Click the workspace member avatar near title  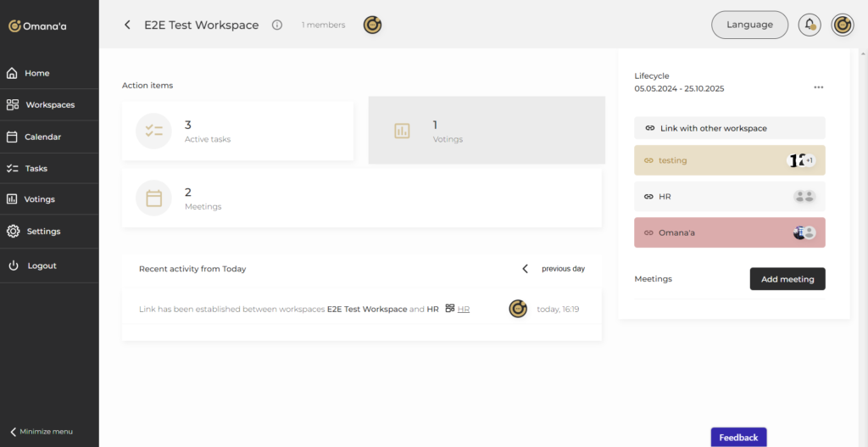(372, 25)
